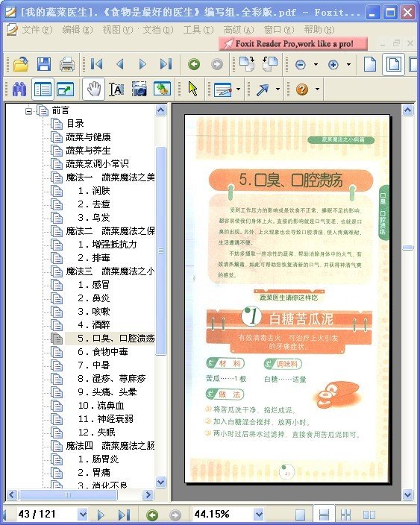The height and width of the screenshot is (525, 420).
Task: Open the 编辑(E) menu
Action: coord(77,30)
